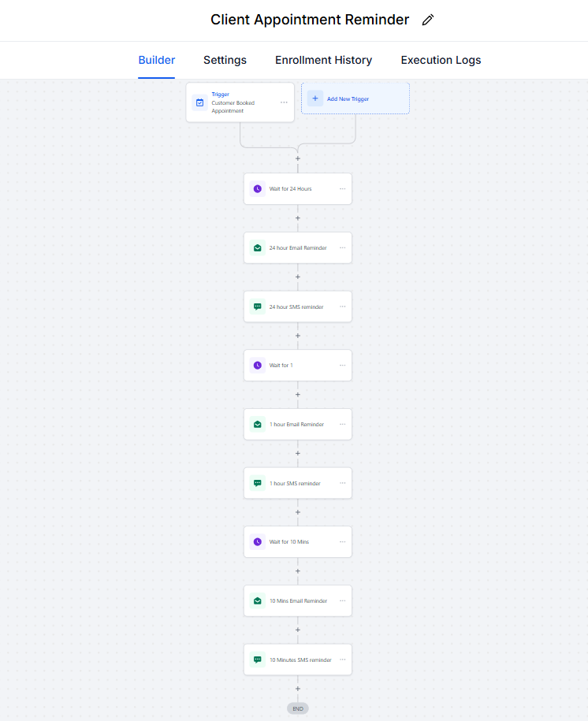Open three-dot menu for Wait for 24 Hours
Image resolution: width=588 pixels, height=721 pixels.
342,189
